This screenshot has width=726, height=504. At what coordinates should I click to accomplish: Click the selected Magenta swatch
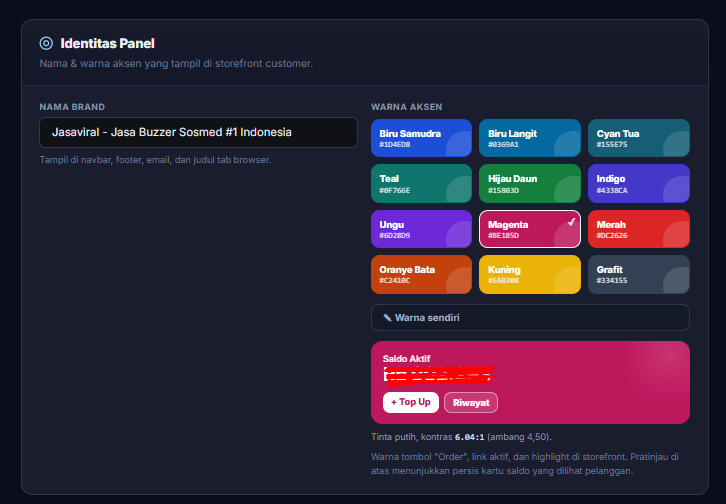(530, 229)
